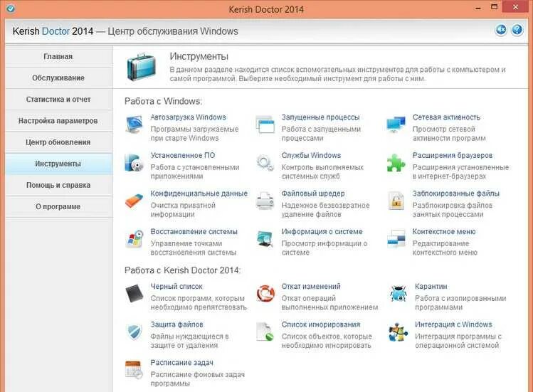Click the Запущенные процессы windows icon

[x=265, y=125]
